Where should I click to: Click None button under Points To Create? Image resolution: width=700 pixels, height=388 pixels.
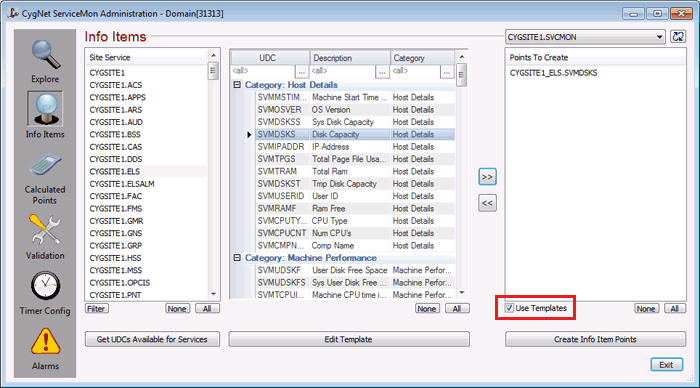click(646, 309)
